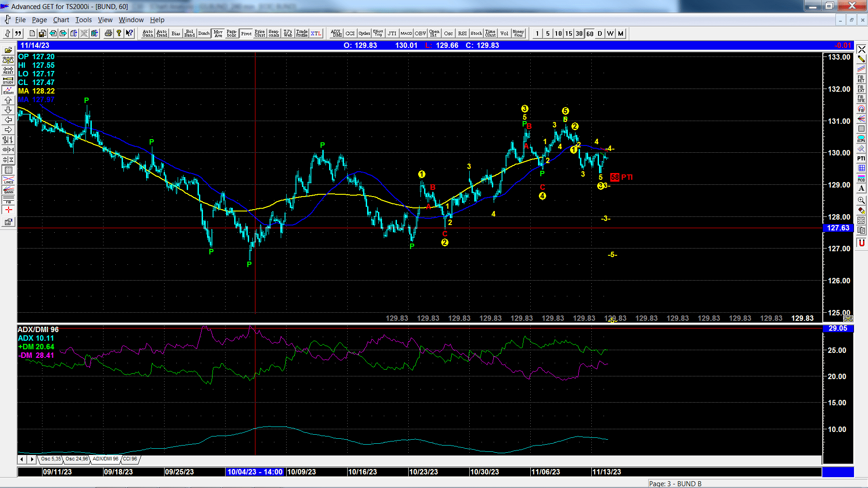Toggle the ADX DMI indicator button
Image resolution: width=868 pixels, height=488 pixels.
click(x=336, y=33)
